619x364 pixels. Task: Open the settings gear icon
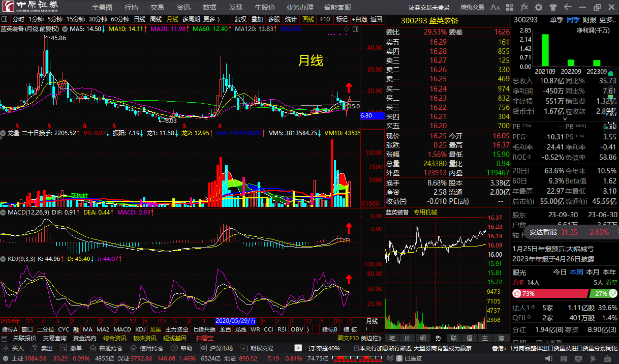pos(538,7)
